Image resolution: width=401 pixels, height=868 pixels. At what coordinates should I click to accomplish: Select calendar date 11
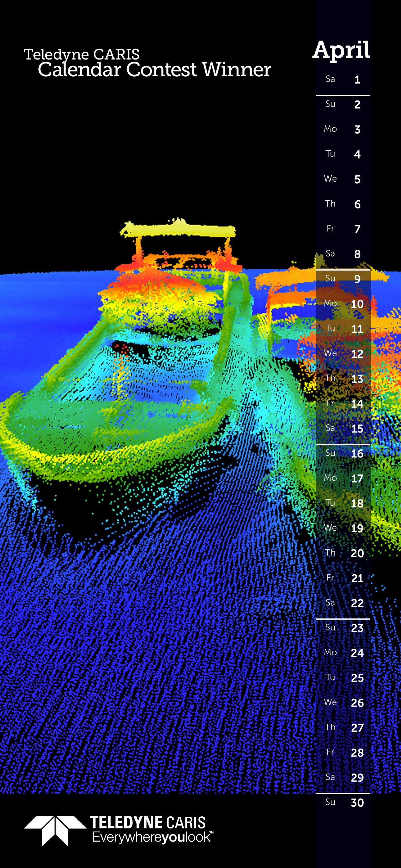click(357, 329)
